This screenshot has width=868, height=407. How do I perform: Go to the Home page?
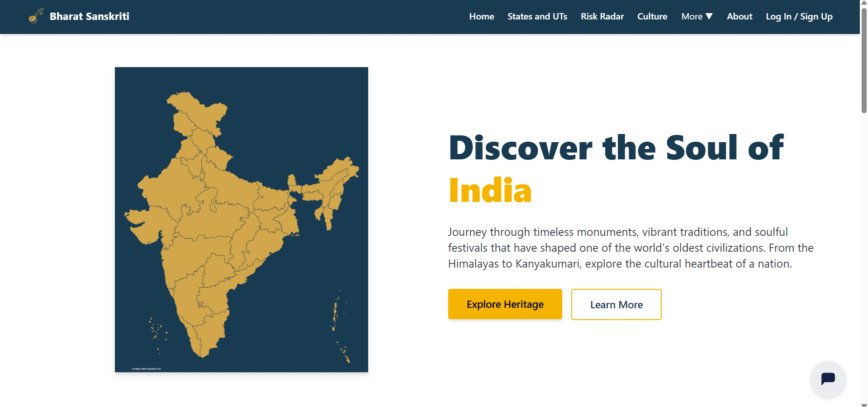click(481, 16)
